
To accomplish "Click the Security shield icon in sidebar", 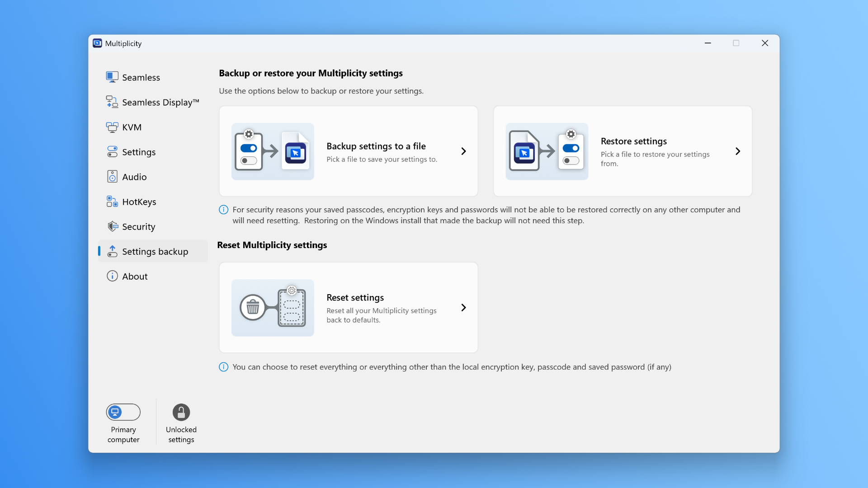I will click(112, 226).
